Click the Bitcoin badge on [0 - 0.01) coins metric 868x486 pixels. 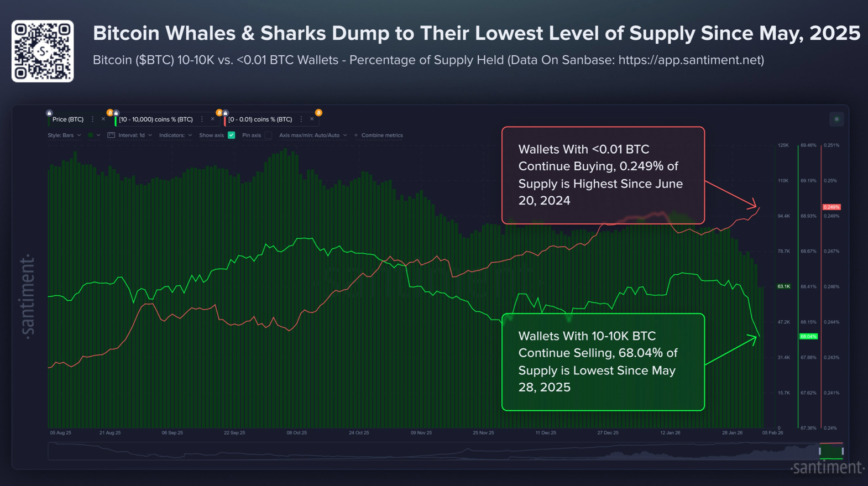click(219, 113)
